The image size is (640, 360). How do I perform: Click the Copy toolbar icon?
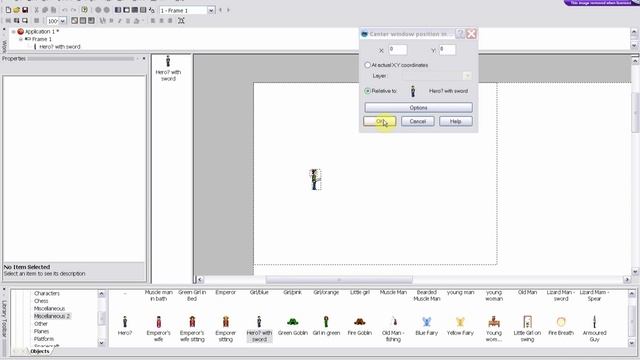coord(45,10)
